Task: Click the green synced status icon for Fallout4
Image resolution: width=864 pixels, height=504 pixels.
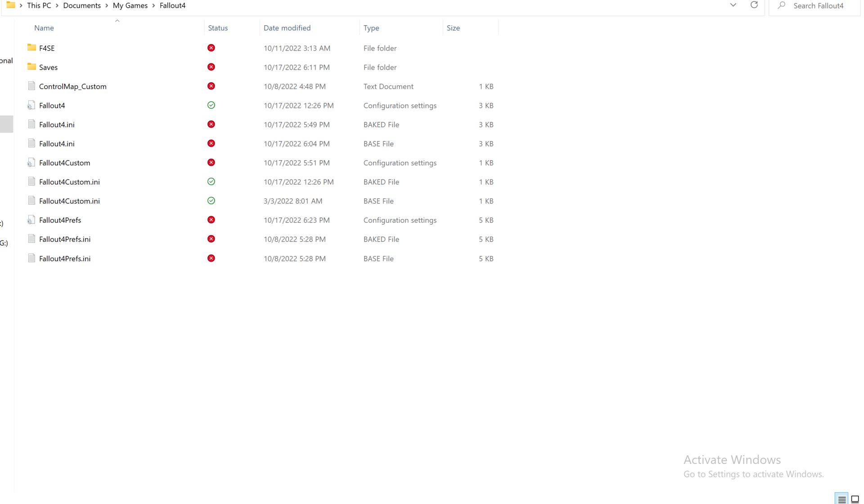Action: [x=211, y=105]
